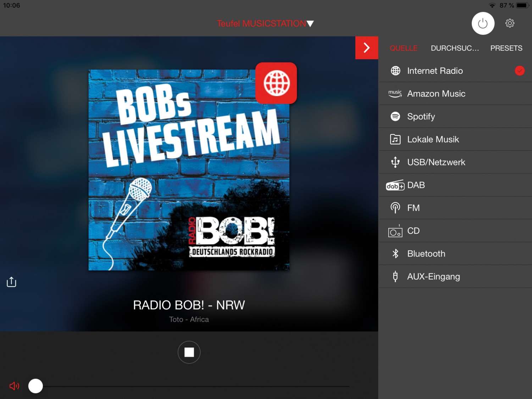Check the battery indicator in status bar
This screenshot has height=399, width=532.
pyautogui.click(x=522, y=5)
